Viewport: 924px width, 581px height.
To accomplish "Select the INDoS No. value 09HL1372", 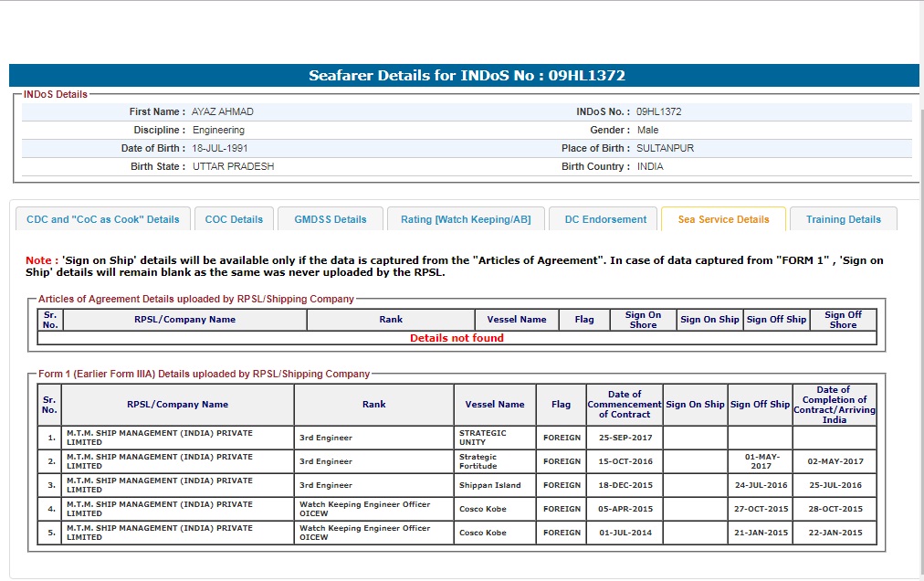I will tap(658, 111).
